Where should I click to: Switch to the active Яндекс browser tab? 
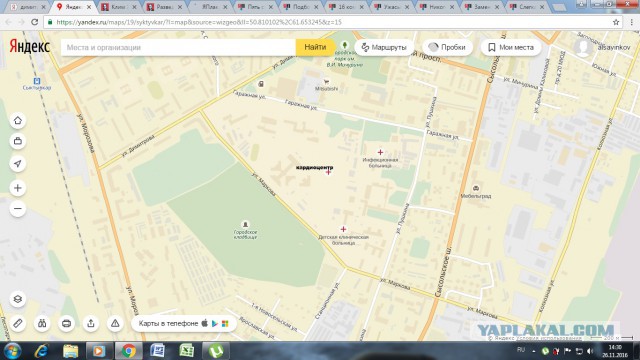[73, 7]
